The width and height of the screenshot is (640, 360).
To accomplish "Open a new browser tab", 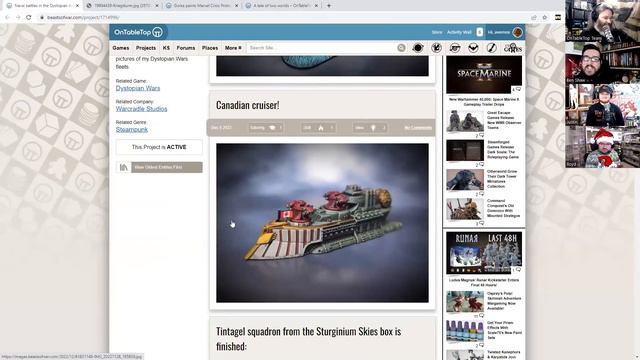I will [329, 6].
